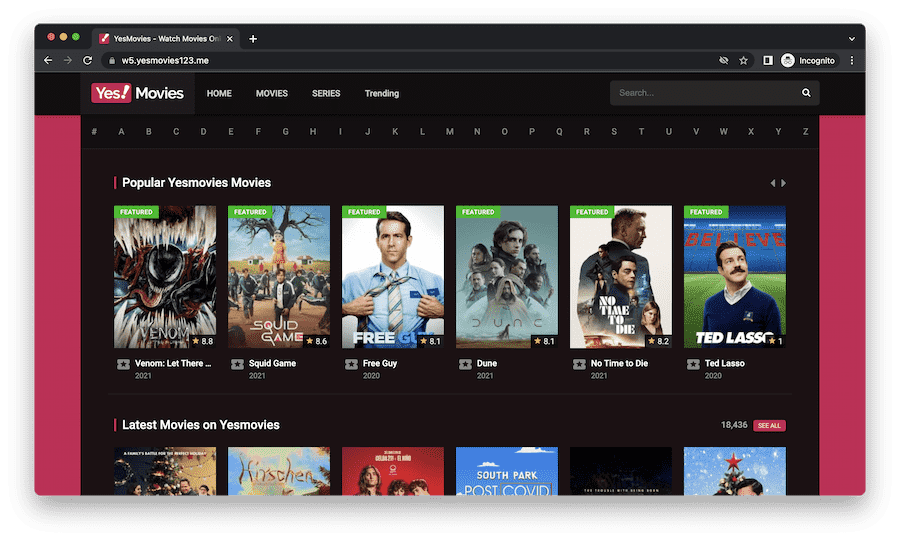This screenshot has height=541, width=900.
Task: Click the Dune title link
Action: [487, 363]
